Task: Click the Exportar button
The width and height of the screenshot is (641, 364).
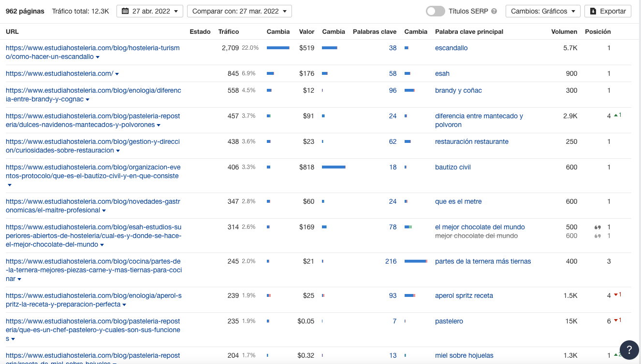Action: tap(608, 11)
